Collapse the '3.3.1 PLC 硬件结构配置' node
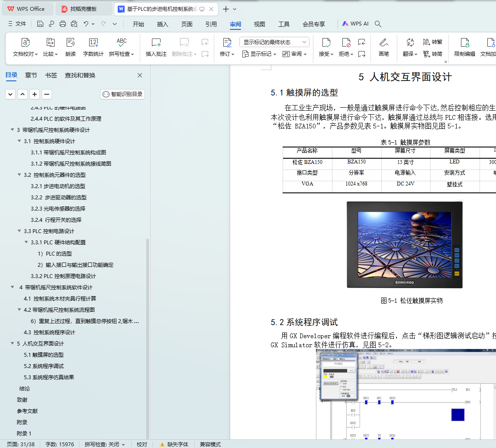496x448 pixels. click(x=26, y=242)
